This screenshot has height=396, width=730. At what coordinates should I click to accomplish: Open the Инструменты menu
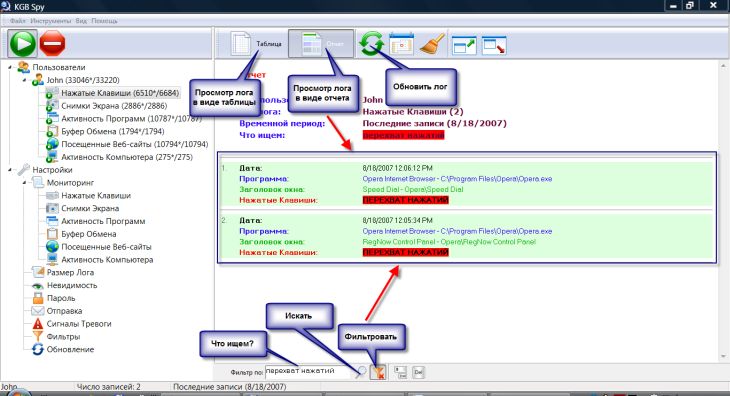[51, 21]
